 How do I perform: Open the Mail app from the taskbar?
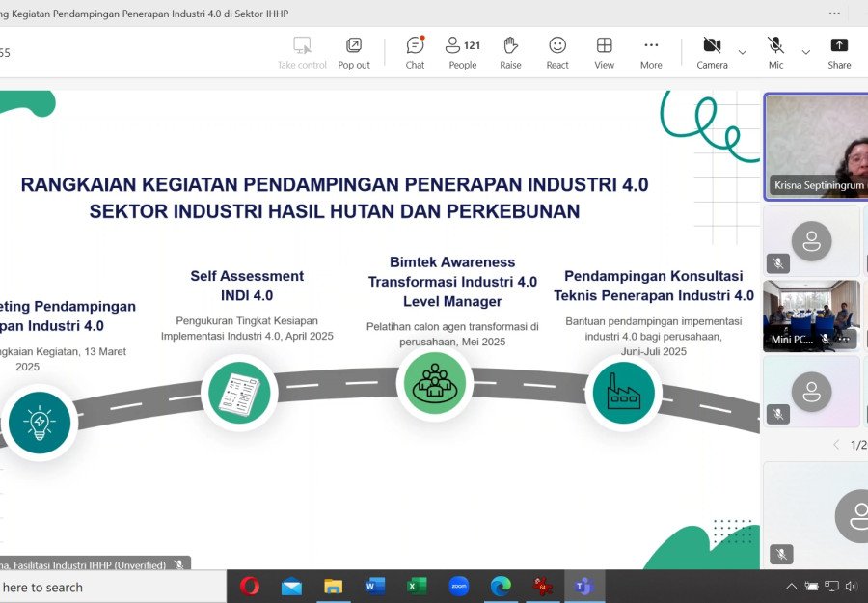tap(291, 587)
